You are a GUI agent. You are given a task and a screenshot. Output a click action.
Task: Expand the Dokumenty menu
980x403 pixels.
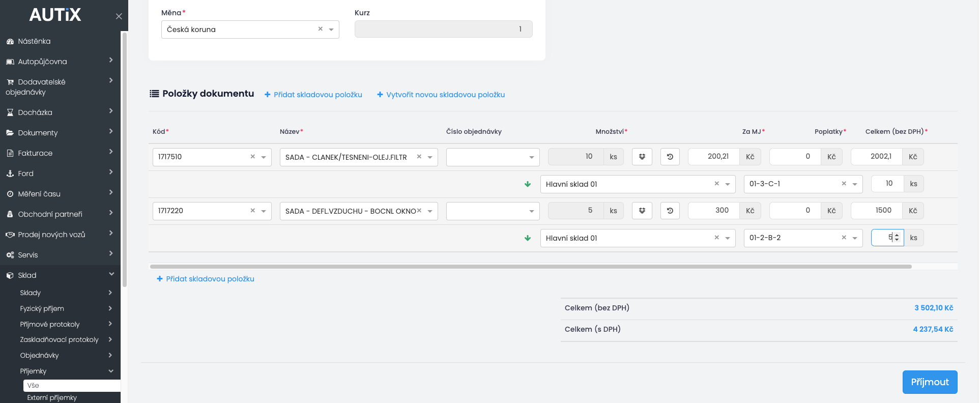(x=111, y=131)
